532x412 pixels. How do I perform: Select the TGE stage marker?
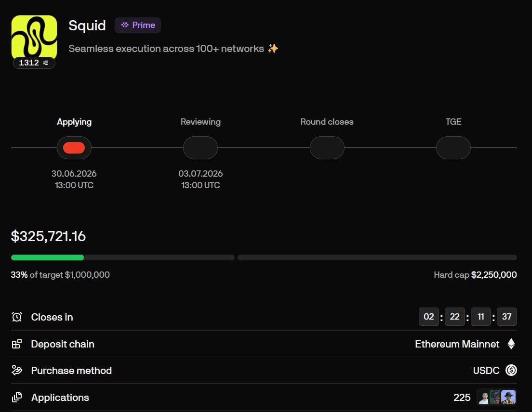453,148
